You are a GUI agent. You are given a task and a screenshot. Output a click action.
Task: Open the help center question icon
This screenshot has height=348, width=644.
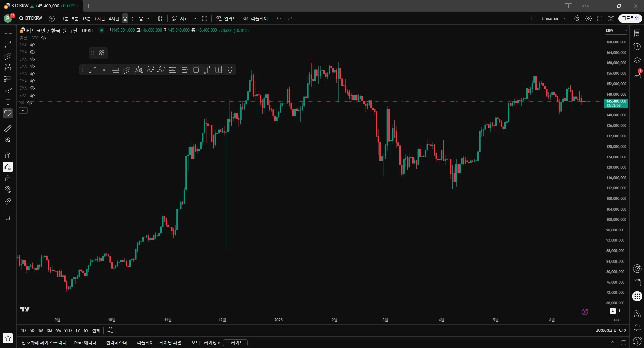click(x=637, y=341)
